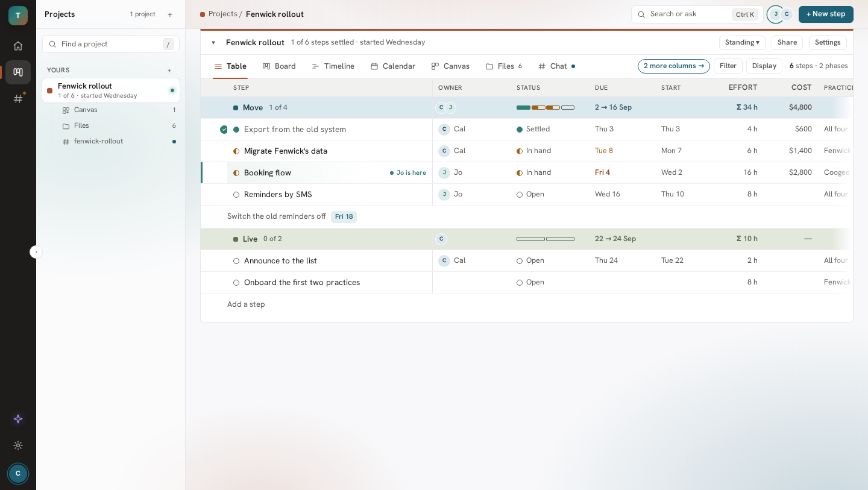Focus the Search or ask box
Screen dimensions: 868x490
697,14
